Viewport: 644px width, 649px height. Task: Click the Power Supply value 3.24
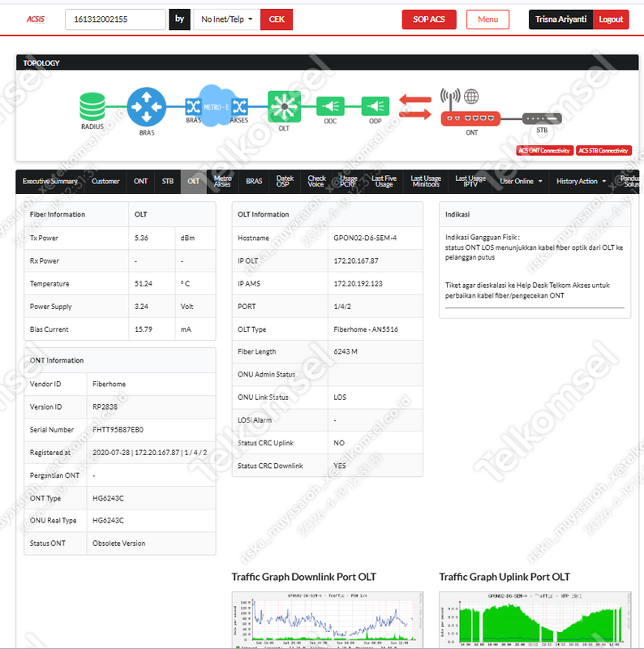[141, 307]
